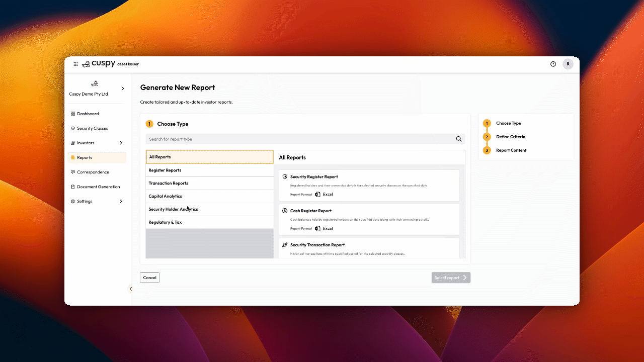Image resolution: width=644 pixels, height=362 pixels.
Task: Jump to step 2 Define Criteria
Action: [x=510, y=137]
